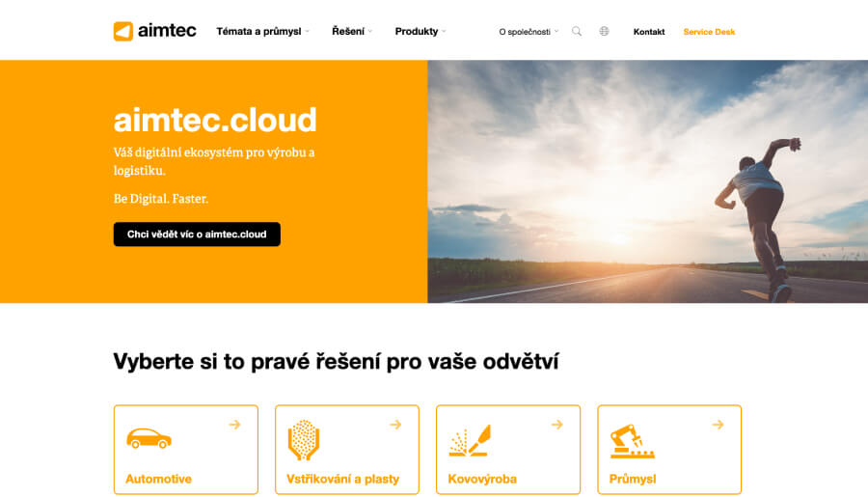Click the arrow in the Automotive card
The image size is (868, 497).
coord(234,425)
